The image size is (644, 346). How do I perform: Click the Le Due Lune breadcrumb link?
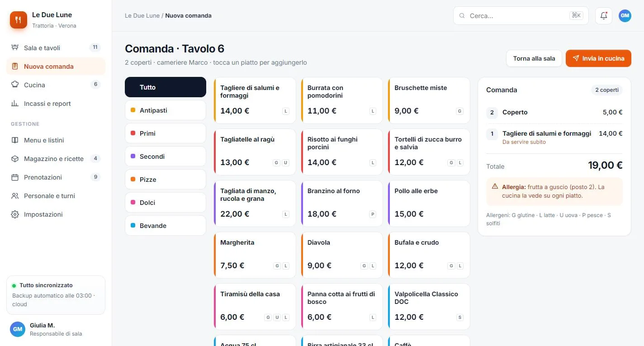tap(142, 15)
